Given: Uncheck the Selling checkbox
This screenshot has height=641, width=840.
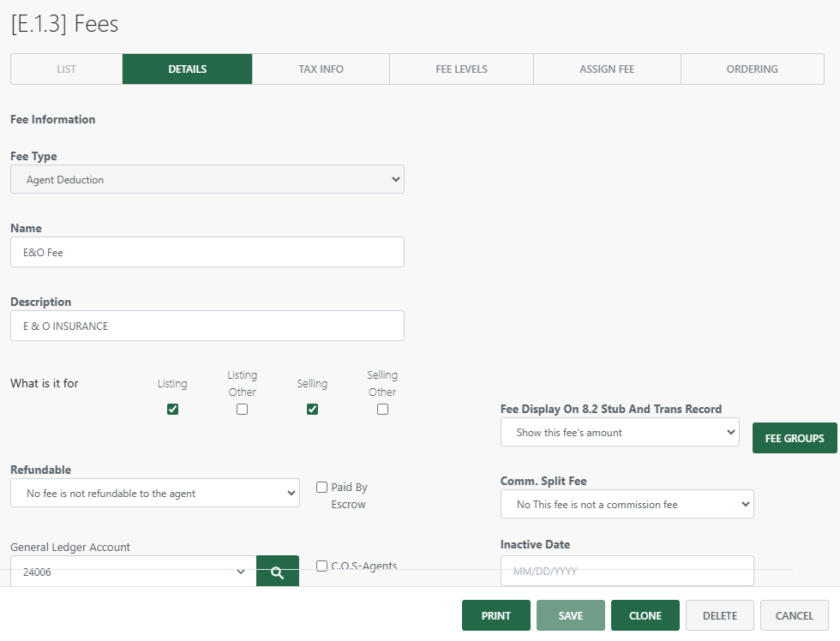Looking at the screenshot, I should (312, 409).
